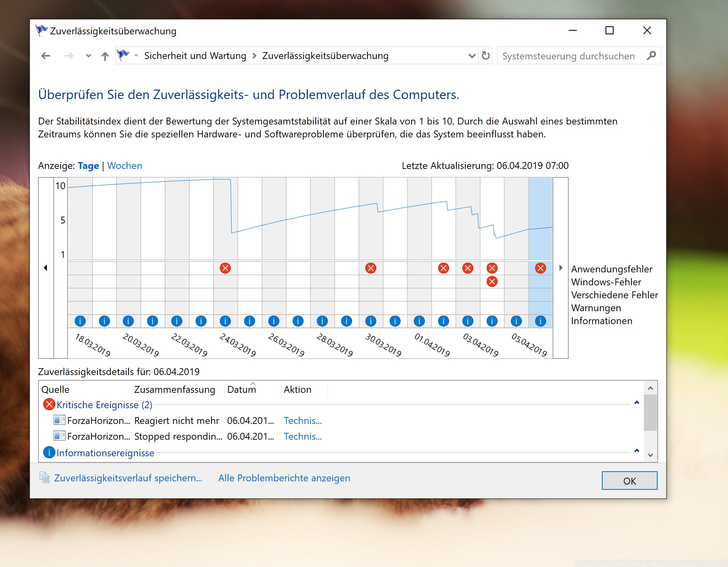Select the application error icon for 02.04.2019

(x=443, y=268)
